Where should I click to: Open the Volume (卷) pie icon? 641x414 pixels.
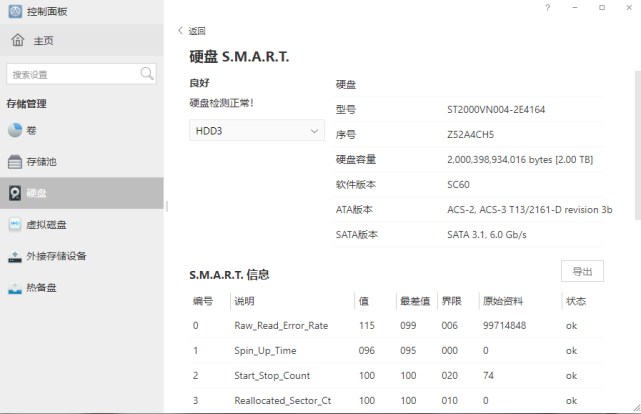pyautogui.click(x=15, y=130)
